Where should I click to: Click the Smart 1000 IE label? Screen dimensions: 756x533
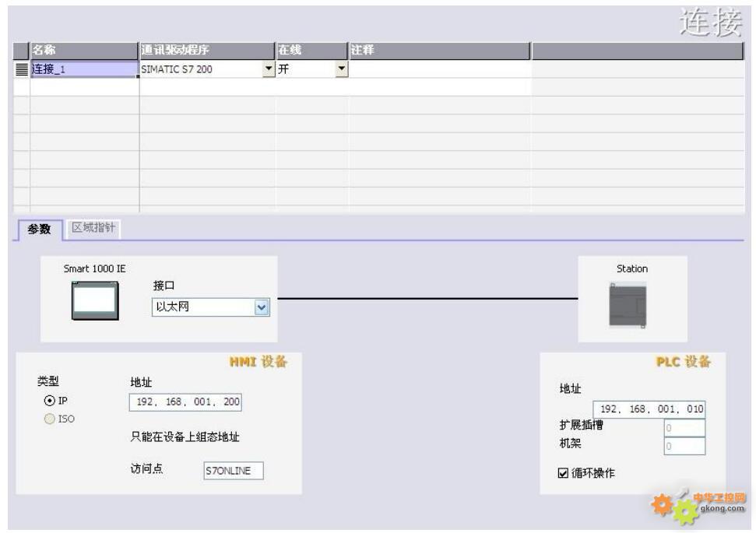point(94,269)
